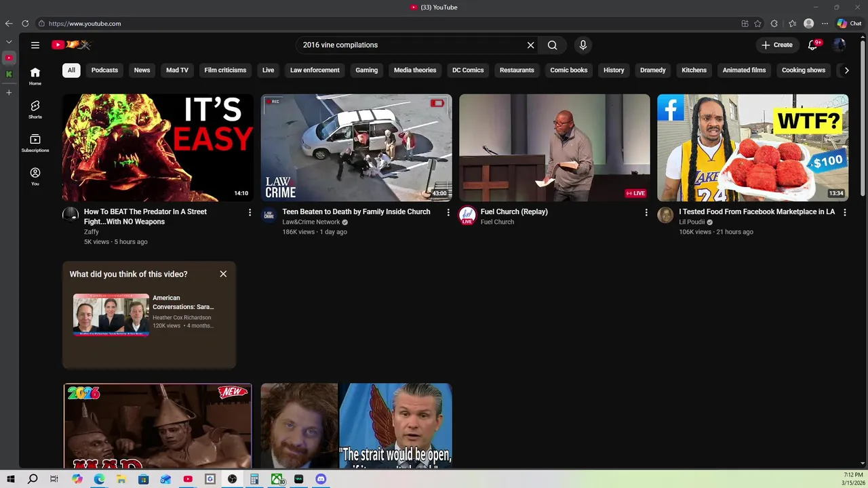Select the Film criticisms chip
868x488 pixels.
click(225, 70)
